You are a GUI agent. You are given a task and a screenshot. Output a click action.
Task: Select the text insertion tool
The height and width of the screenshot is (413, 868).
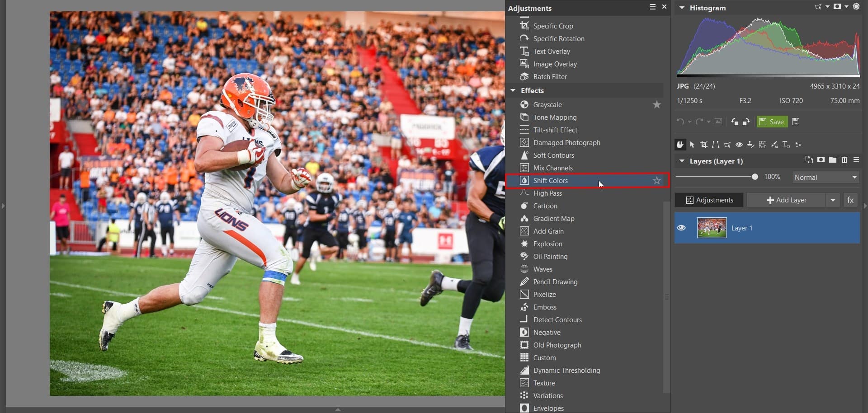point(786,145)
